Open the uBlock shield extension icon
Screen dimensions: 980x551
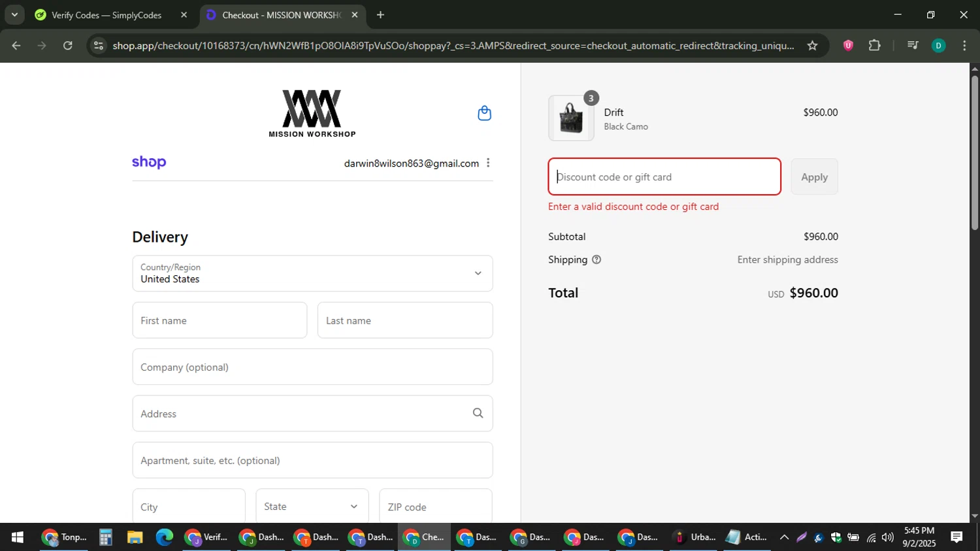[848, 45]
